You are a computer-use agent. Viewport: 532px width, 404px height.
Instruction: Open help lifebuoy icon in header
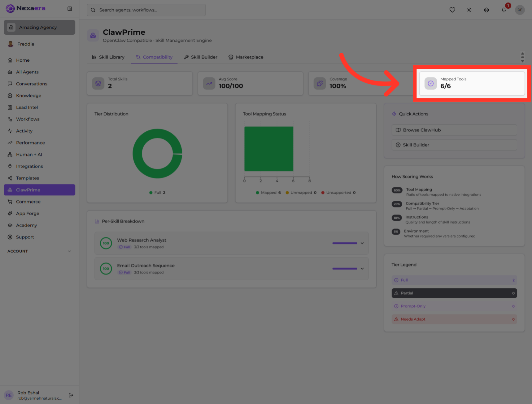click(x=486, y=10)
